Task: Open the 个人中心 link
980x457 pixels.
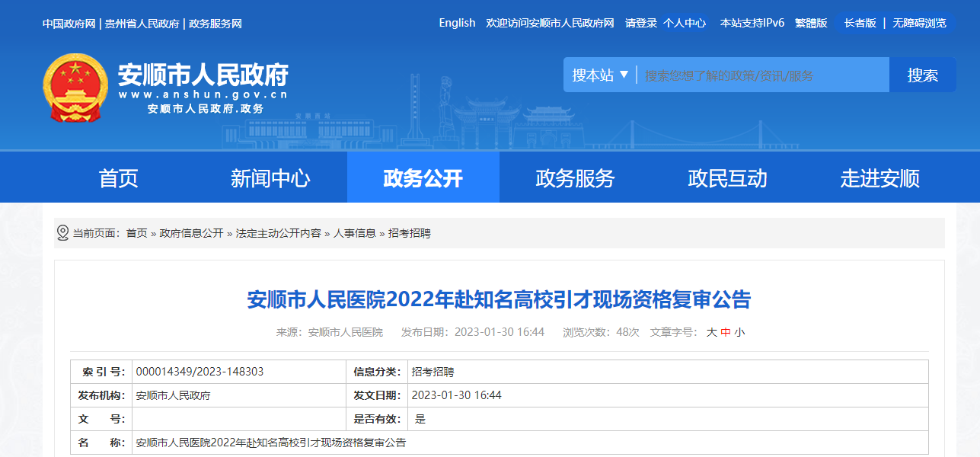Action: (x=684, y=23)
